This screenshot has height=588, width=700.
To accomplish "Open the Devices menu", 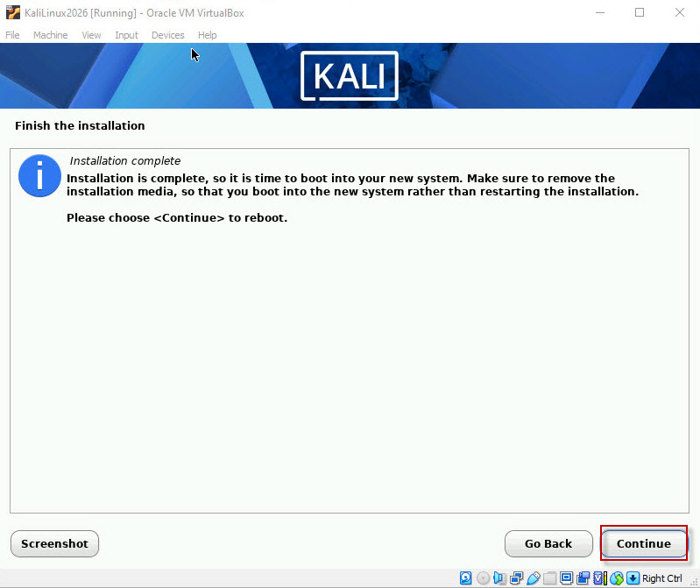I will [168, 35].
